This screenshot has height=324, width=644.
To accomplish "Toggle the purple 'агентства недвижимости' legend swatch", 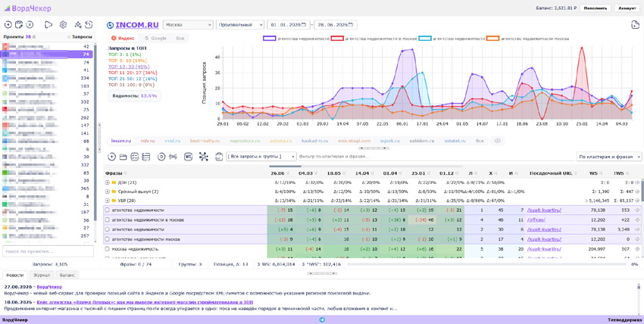I will 270,38.
